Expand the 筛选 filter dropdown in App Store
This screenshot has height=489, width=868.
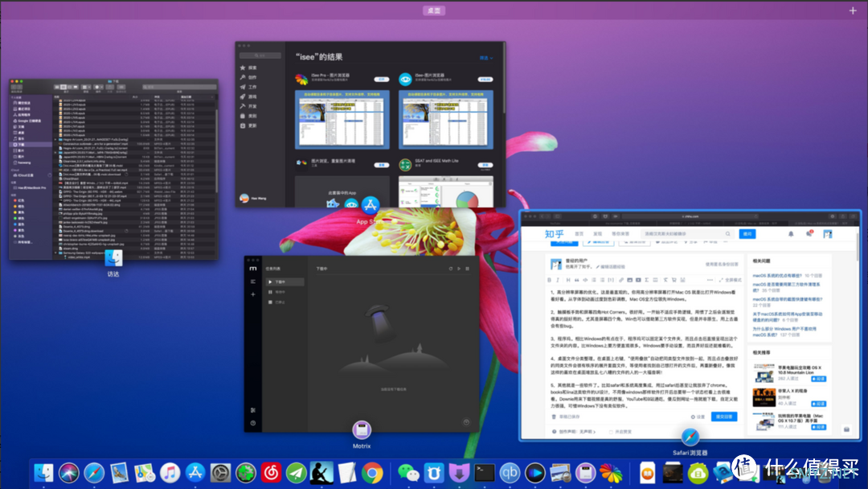click(485, 58)
